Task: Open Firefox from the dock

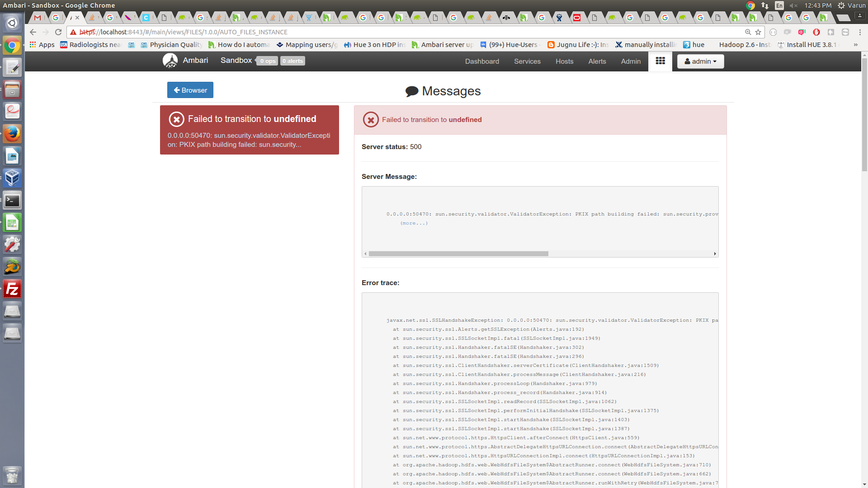Action: (x=12, y=133)
